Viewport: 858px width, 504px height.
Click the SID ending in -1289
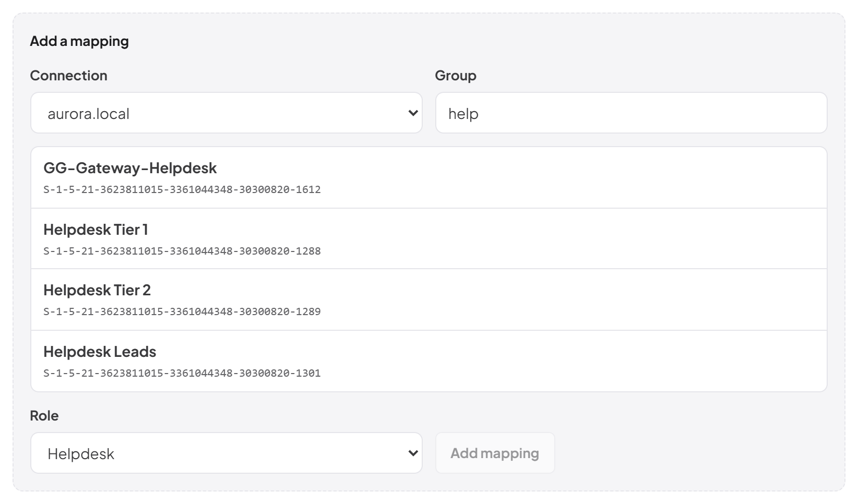(x=182, y=311)
